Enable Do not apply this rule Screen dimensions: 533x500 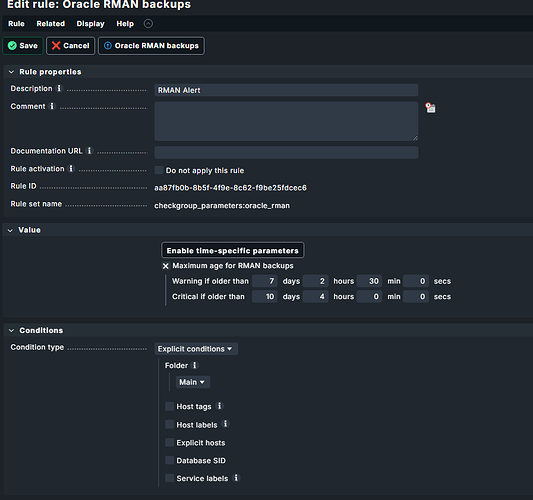tap(159, 170)
